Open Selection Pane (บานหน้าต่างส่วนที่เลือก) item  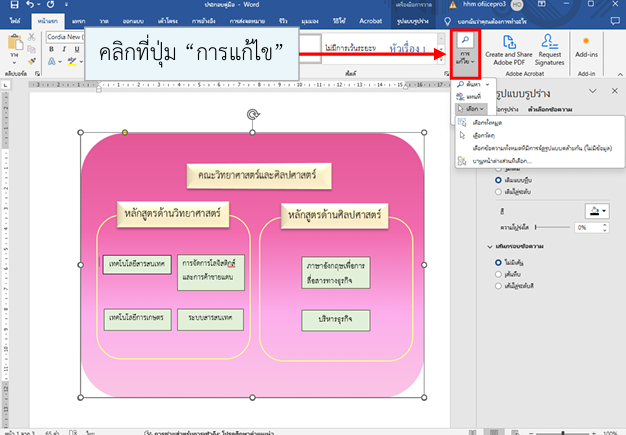pyautogui.click(x=501, y=160)
